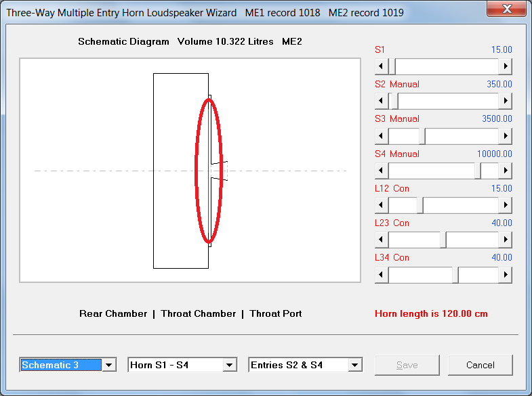The width and height of the screenshot is (532, 396).
Task: Click the L12 slider thumb
Action: (x=420, y=205)
